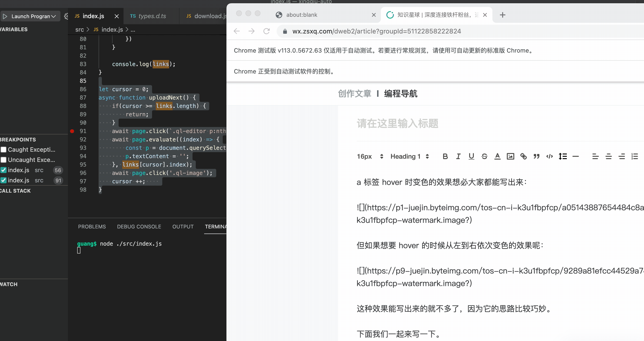Screen dimensions: 644x341
Task: Click the title field placeholder
Action: point(397,123)
